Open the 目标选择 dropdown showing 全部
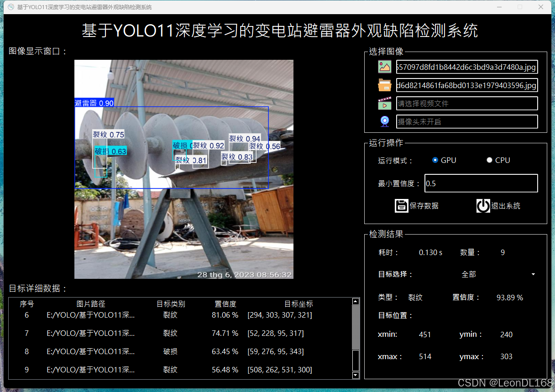555x392 pixels. tap(533, 274)
